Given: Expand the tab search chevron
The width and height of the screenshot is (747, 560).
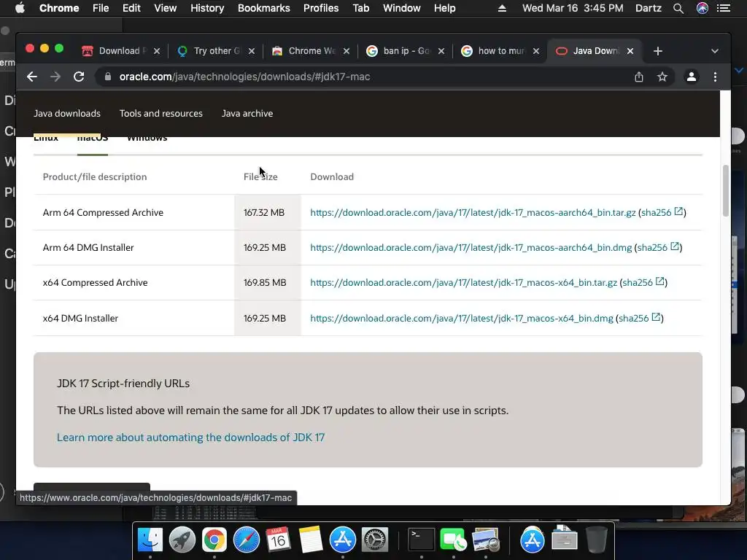Looking at the screenshot, I should click(715, 51).
